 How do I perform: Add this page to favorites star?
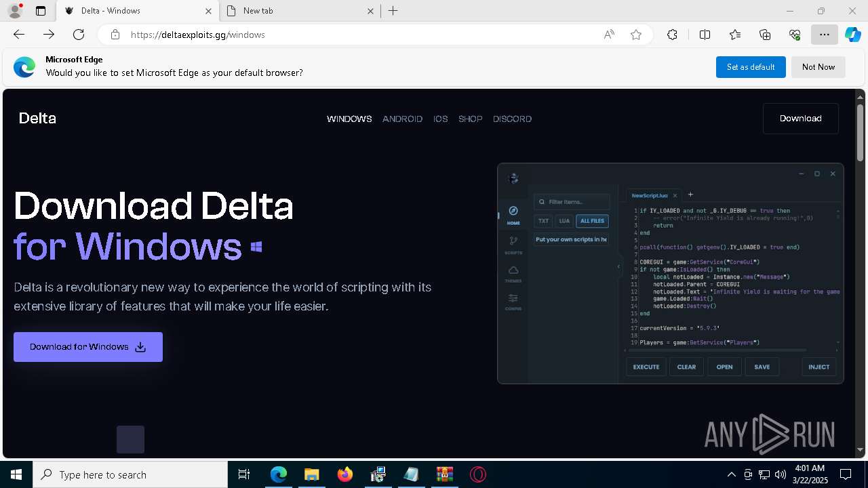point(636,35)
